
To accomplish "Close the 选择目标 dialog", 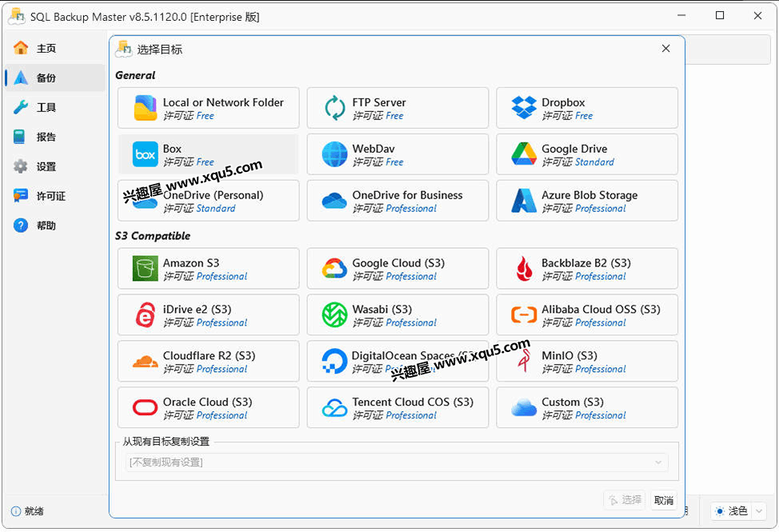I will click(665, 49).
